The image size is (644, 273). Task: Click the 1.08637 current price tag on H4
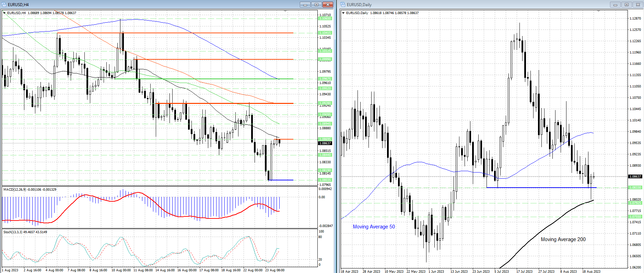pyautogui.click(x=325, y=143)
